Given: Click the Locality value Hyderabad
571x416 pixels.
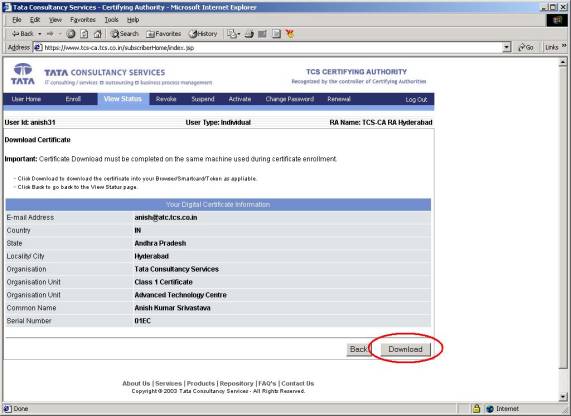Looking at the screenshot, I should (x=151, y=256).
